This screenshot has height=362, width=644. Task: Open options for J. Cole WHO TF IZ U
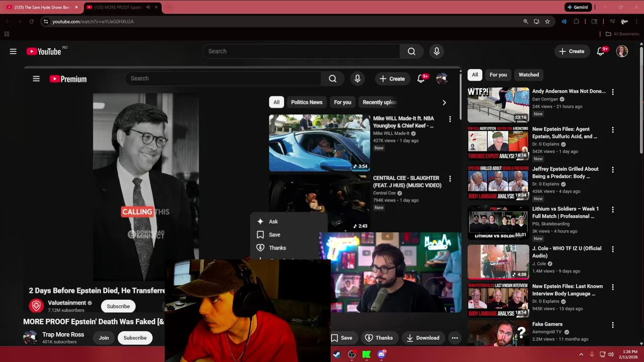click(612, 249)
